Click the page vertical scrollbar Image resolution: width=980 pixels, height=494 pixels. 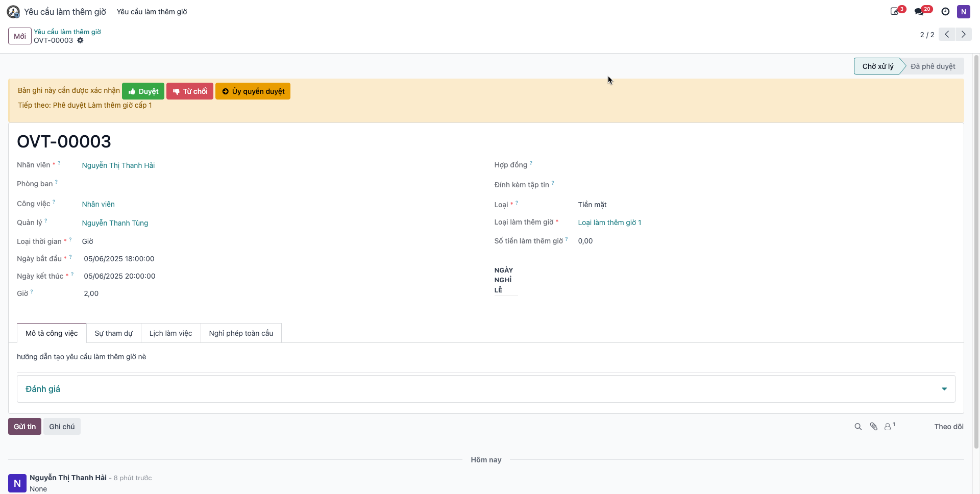pyautogui.click(x=976, y=252)
